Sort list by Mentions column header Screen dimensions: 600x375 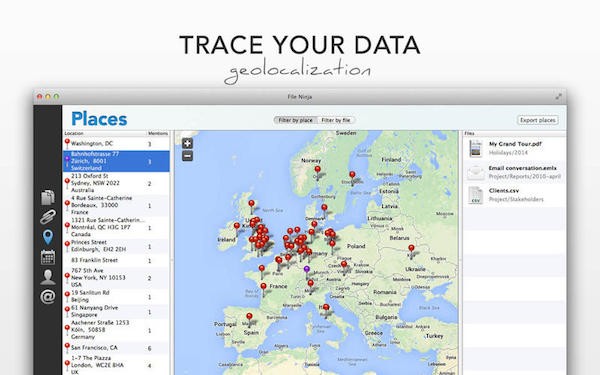pos(158,133)
